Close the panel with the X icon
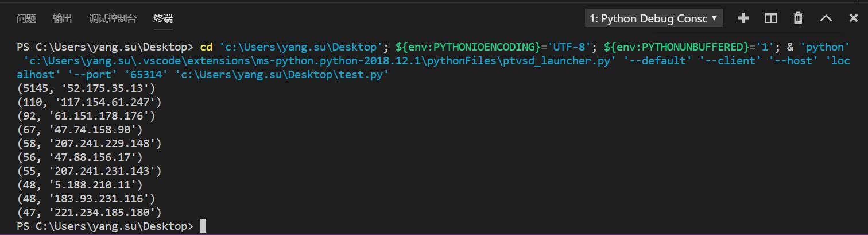Screen dimensions: 868x235 854,18
